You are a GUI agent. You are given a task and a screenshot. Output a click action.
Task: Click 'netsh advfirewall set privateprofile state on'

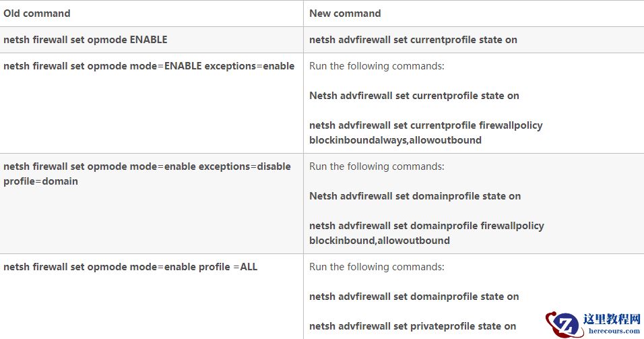[412, 326]
